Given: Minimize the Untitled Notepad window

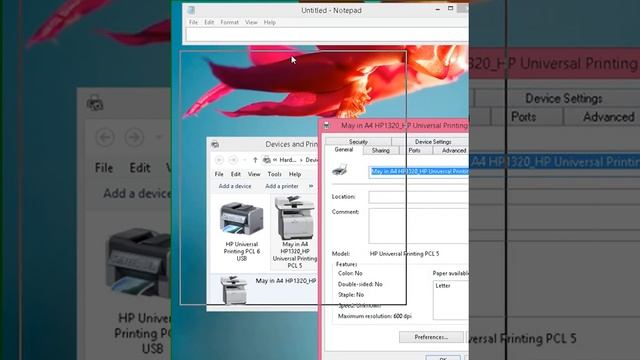Looking at the screenshot, I should (x=438, y=9).
